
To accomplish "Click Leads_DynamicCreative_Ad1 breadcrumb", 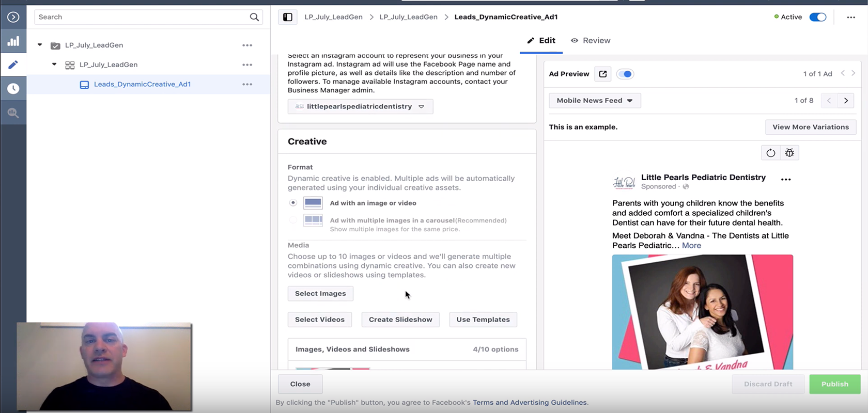I will pos(506,17).
